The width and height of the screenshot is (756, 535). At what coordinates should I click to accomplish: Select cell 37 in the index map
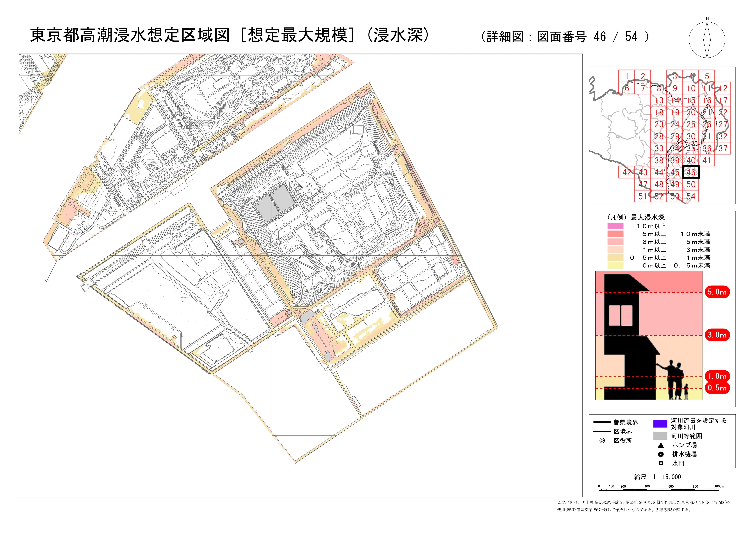[723, 148]
